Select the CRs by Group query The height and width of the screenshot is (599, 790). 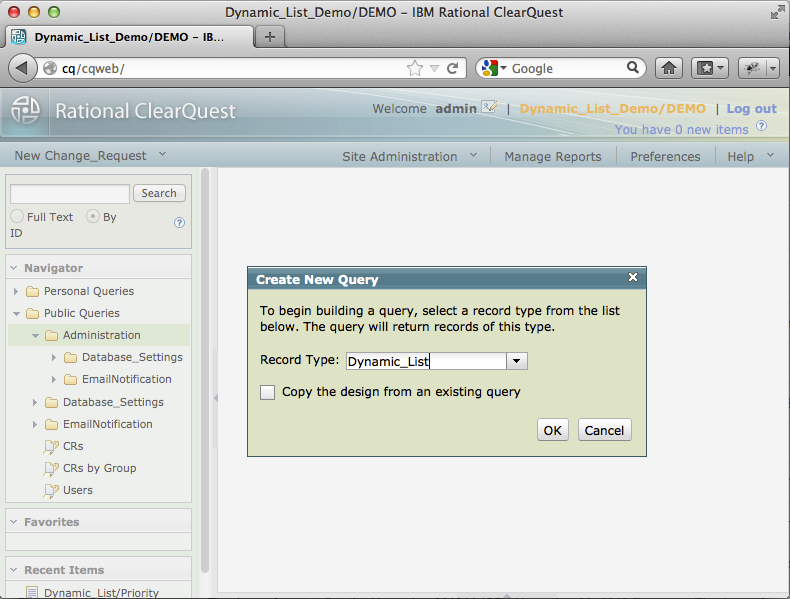coord(99,468)
